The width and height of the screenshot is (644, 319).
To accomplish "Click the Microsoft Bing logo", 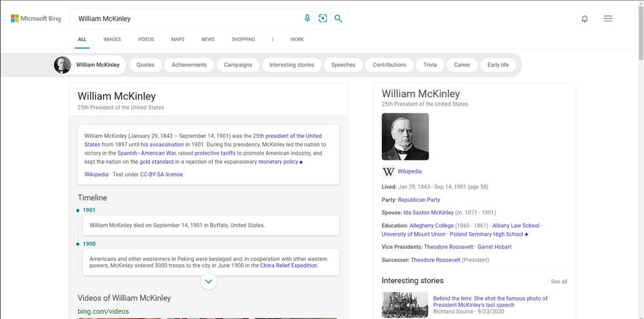I will click(35, 19).
